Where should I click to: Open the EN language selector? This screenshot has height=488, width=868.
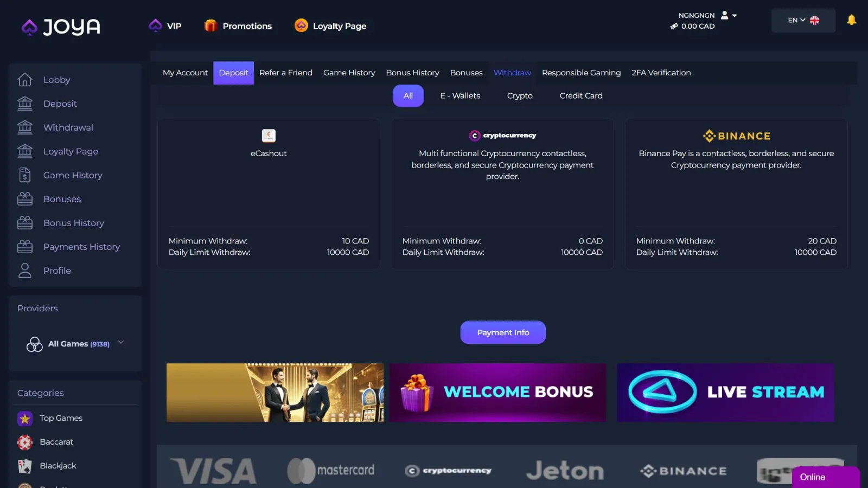tap(803, 21)
